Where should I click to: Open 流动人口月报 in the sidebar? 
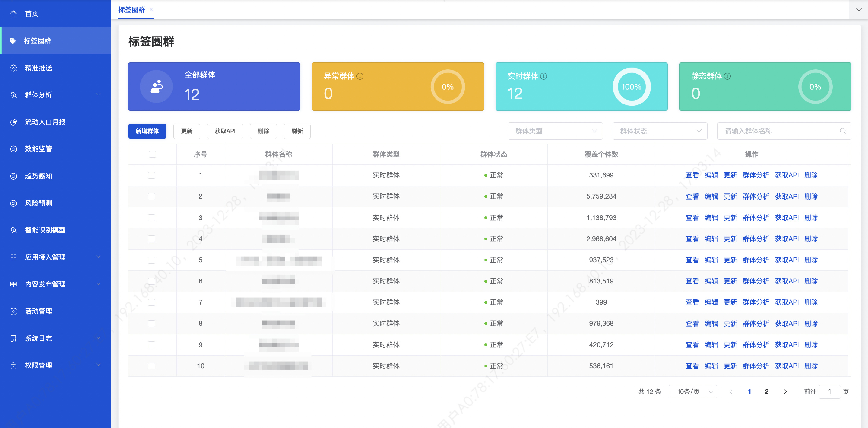pyautogui.click(x=55, y=122)
